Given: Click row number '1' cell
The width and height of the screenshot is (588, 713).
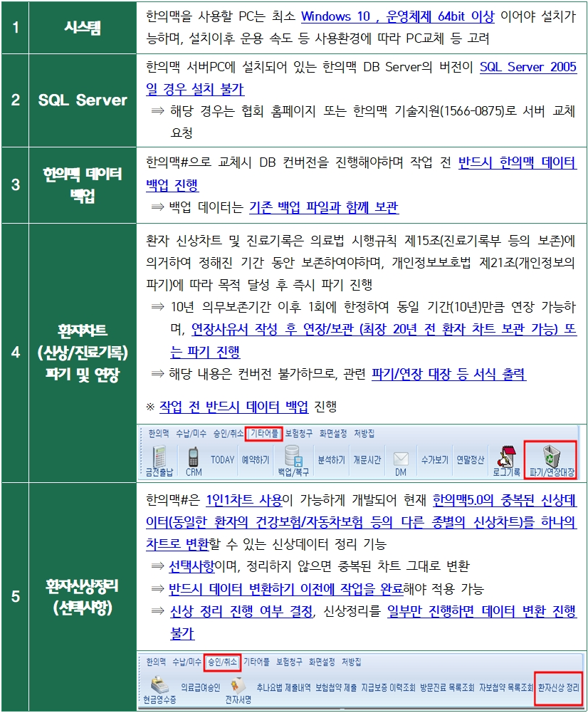Looking at the screenshot, I should click(16, 28).
